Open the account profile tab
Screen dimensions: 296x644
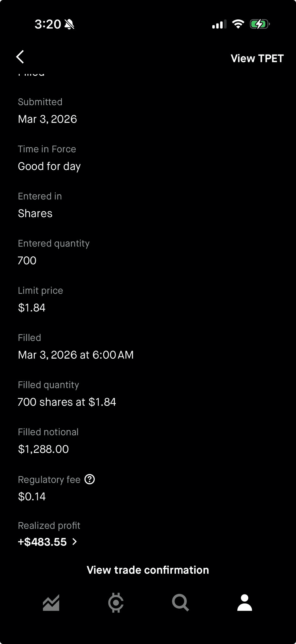pos(245,603)
